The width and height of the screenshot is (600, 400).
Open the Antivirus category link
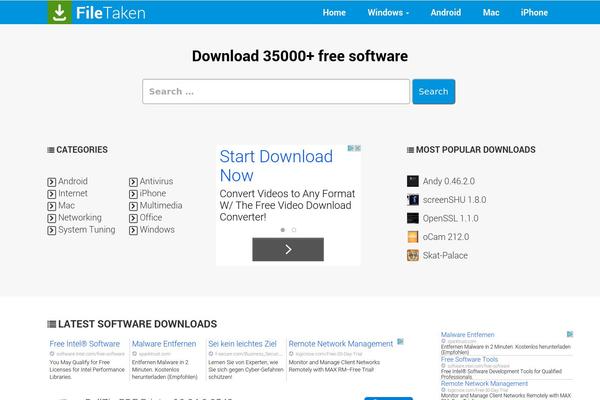pos(156,181)
